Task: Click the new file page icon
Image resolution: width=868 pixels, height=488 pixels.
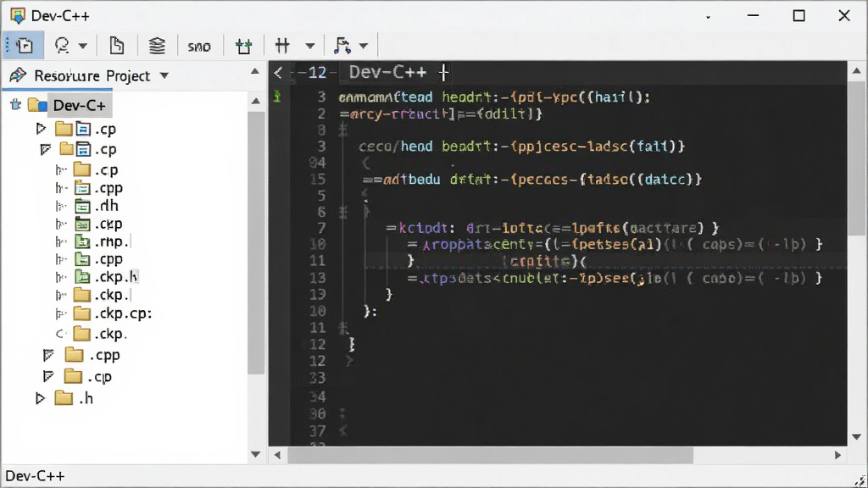Action: coord(116,46)
